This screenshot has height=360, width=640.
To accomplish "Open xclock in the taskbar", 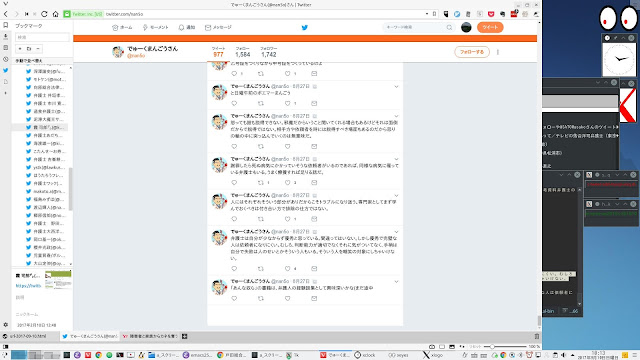I will [x=364, y=355].
